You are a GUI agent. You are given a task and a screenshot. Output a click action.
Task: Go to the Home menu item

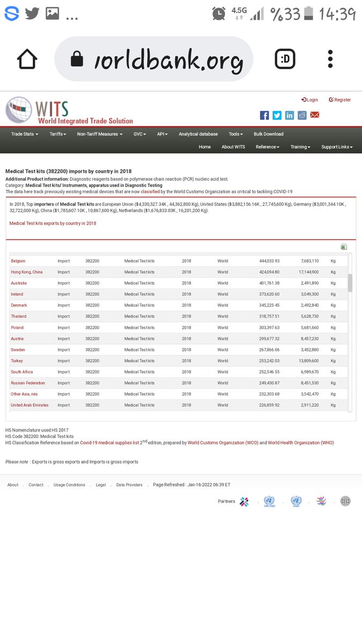pyautogui.click(x=205, y=147)
